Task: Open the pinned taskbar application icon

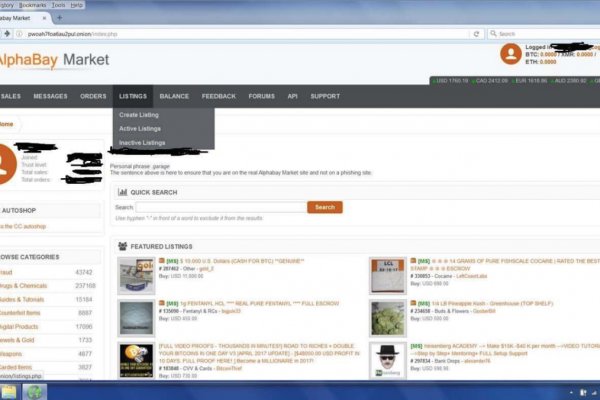Action: 36,391
